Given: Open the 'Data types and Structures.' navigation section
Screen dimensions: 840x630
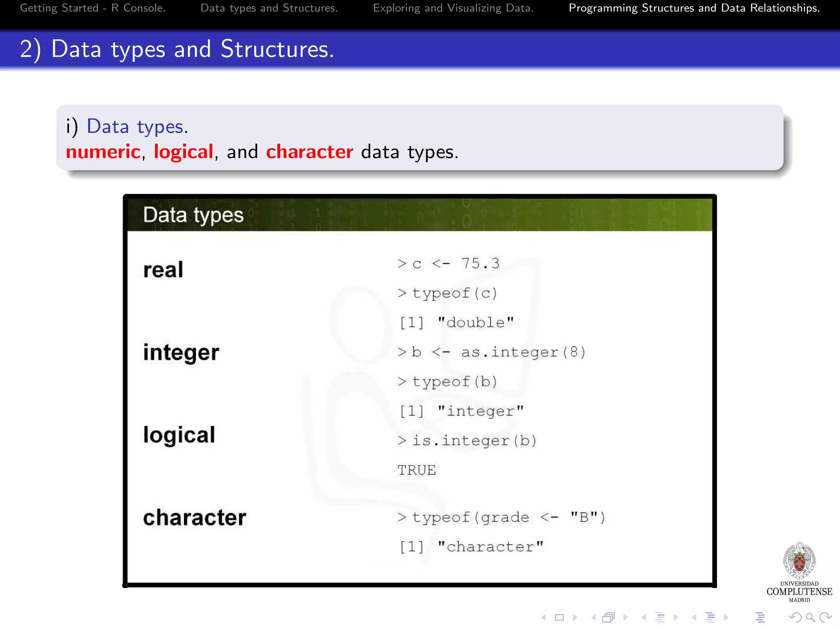Looking at the screenshot, I should pyautogui.click(x=269, y=8).
